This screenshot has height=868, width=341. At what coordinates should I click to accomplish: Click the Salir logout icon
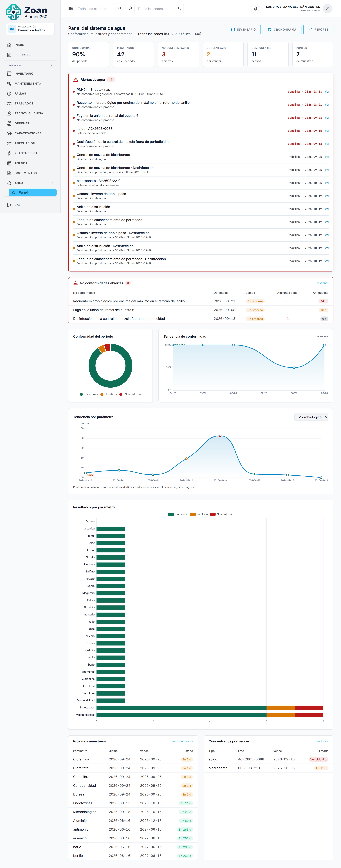click(x=9, y=205)
